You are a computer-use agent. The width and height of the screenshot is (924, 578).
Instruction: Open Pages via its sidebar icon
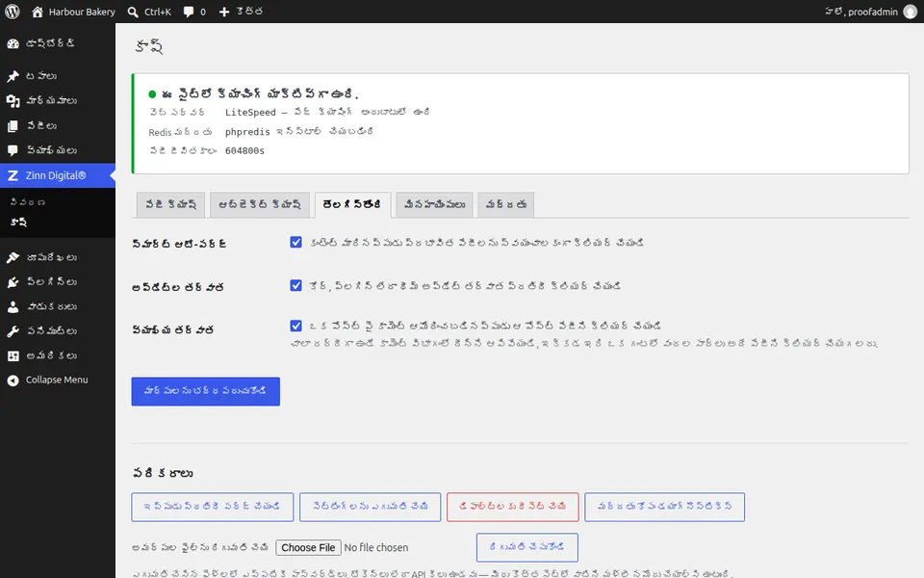[x=13, y=125]
